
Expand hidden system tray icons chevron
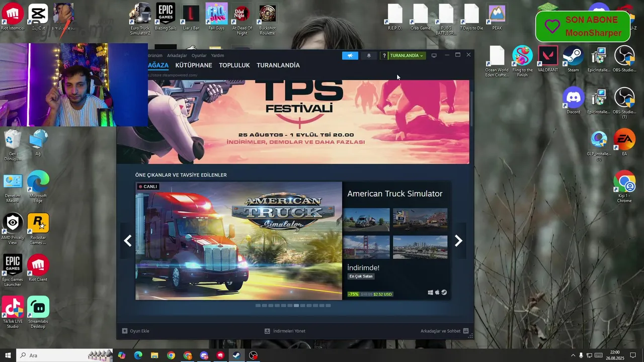573,355
